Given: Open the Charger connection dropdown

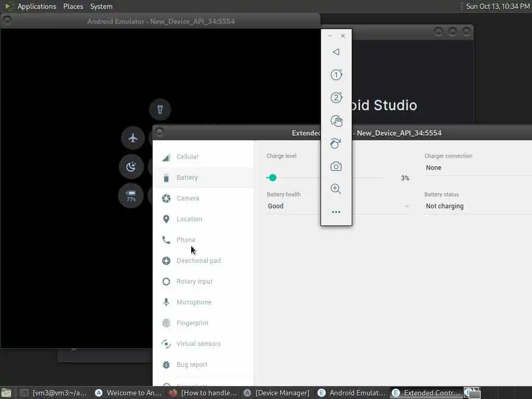Looking at the screenshot, I should pos(478,168).
